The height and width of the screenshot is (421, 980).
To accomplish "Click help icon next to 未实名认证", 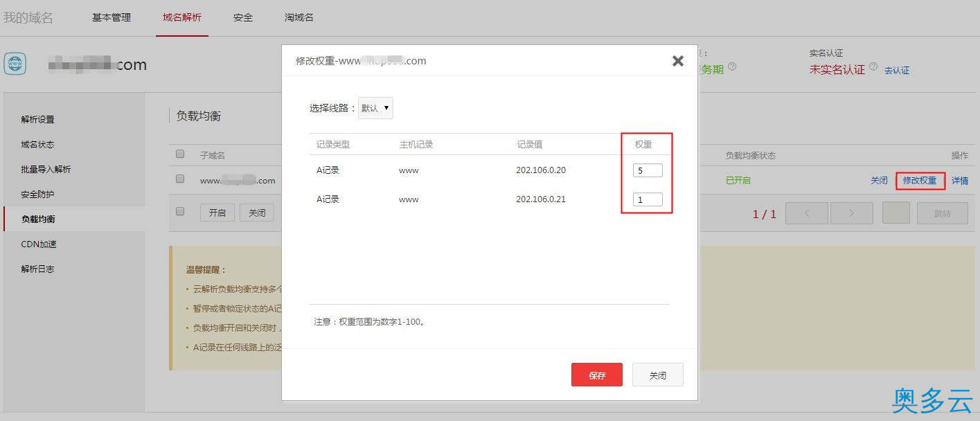I will [873, 68].
